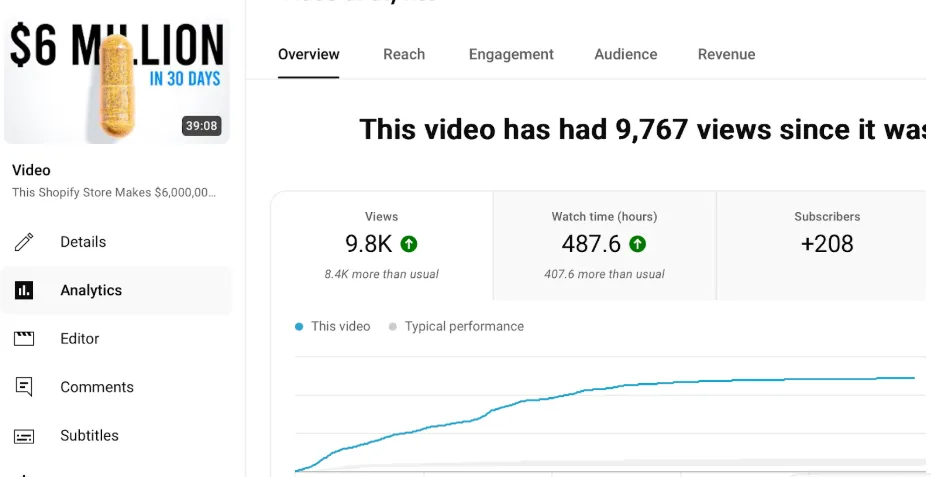Click the 9,767 views headline
Screen dimensions: 931x477
coord(642,129)
